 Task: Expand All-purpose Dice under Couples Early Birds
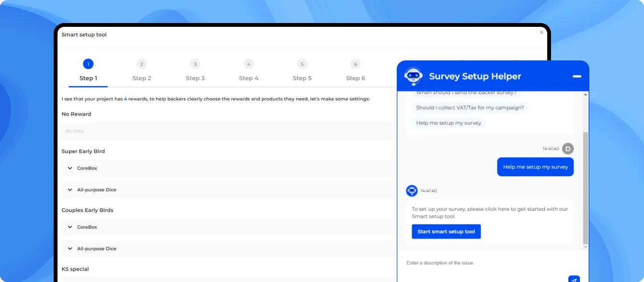point(69,248)
